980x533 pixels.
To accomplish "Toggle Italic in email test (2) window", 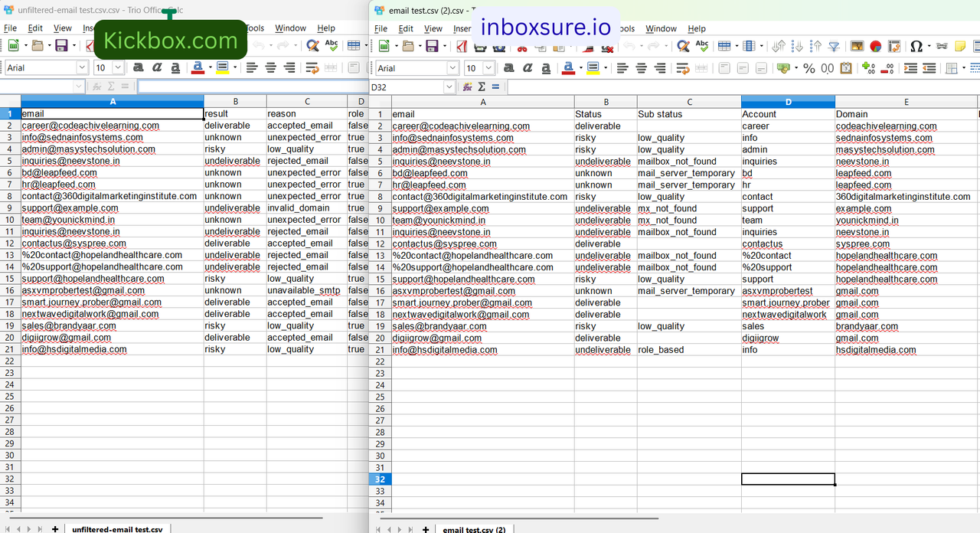I will click(x=528, y=68).
